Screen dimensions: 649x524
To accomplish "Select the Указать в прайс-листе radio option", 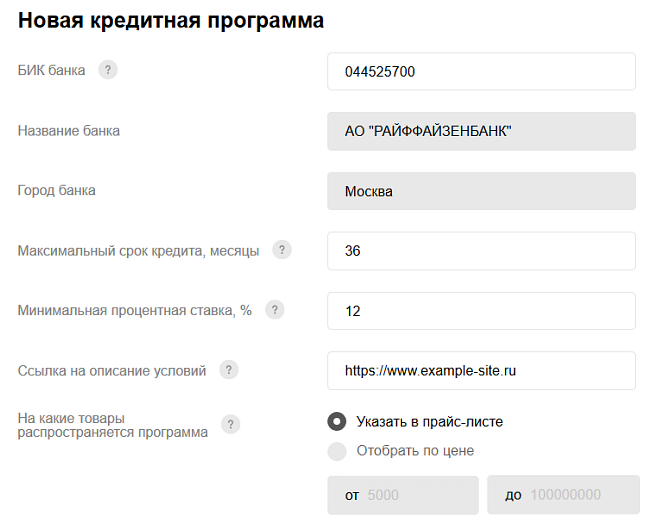I will click(x=337, y=421).
